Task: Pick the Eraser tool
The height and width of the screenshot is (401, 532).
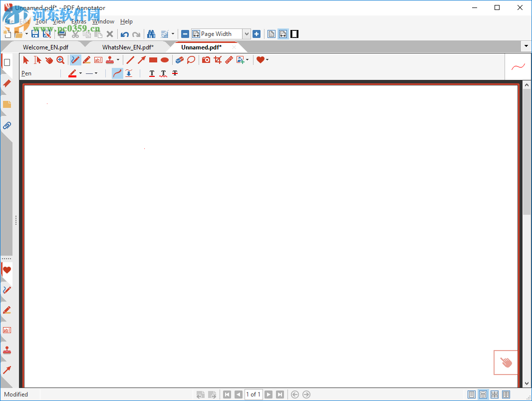Action: [179, 59]
